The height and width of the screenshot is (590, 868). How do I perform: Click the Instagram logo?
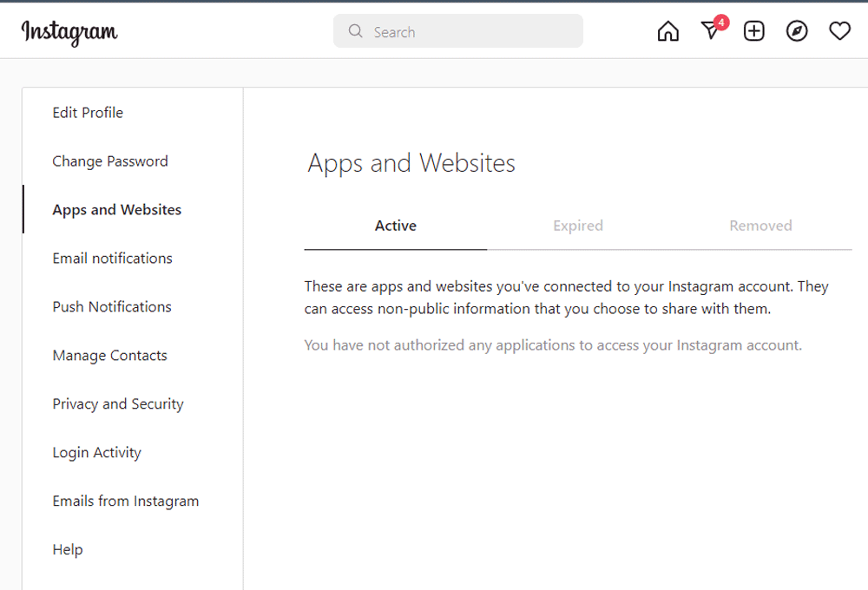69,32
